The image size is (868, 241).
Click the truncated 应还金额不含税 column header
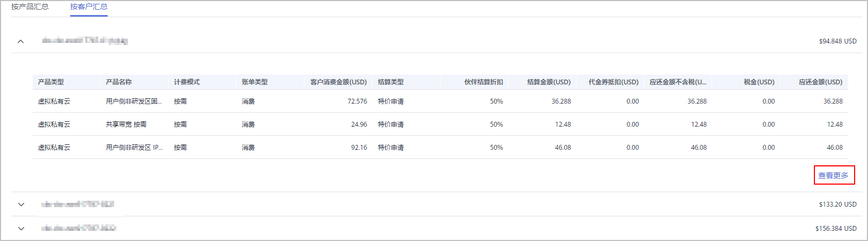(x=678, y=82)
